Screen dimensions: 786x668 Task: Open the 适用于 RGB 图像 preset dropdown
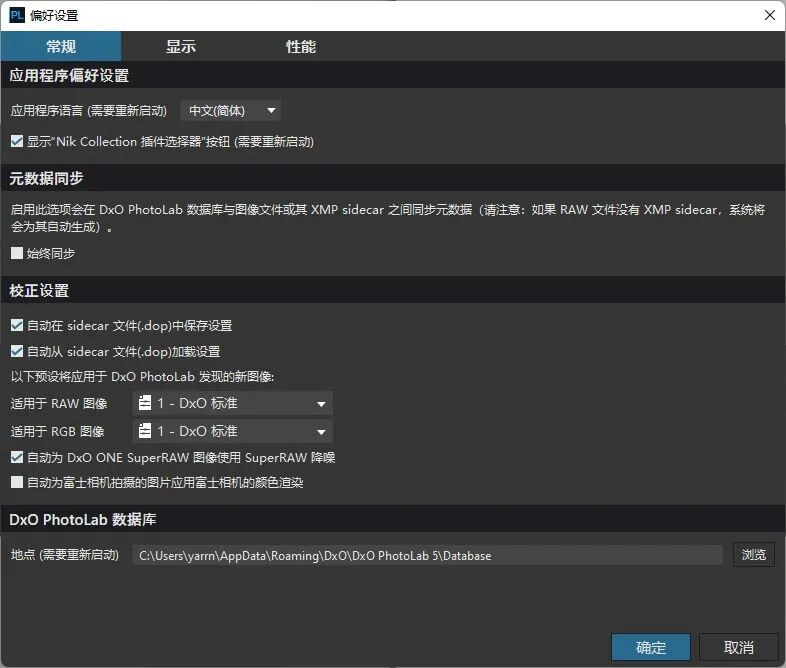click(233, 431)
